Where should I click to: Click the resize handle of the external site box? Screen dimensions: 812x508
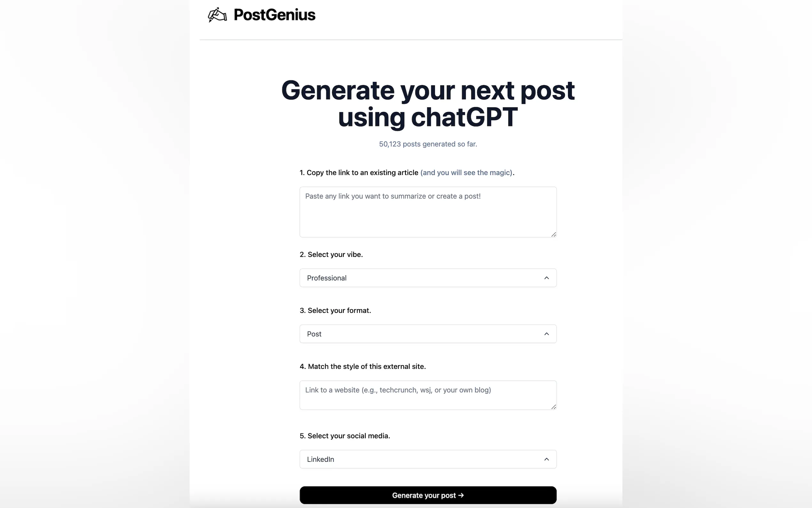coord(553,407)
